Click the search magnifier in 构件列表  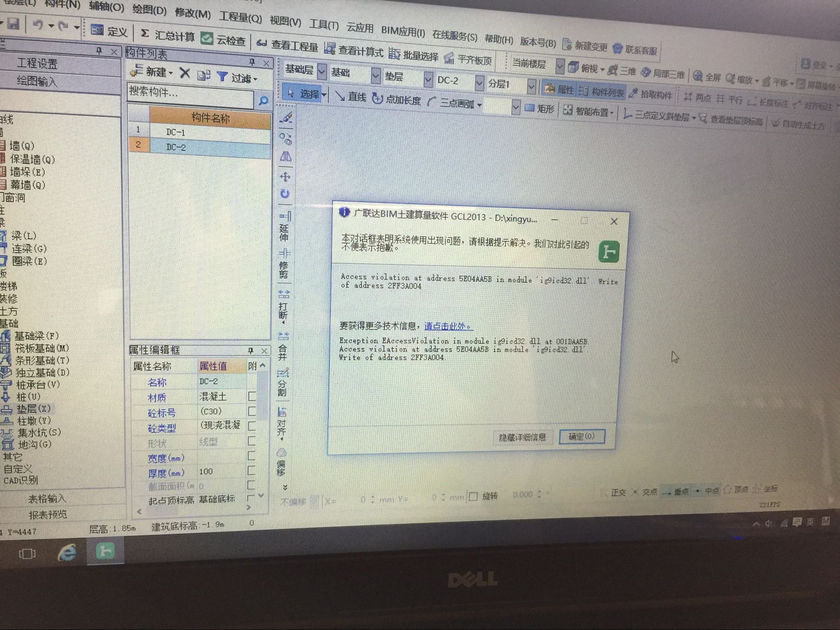[x=263, y=101]
